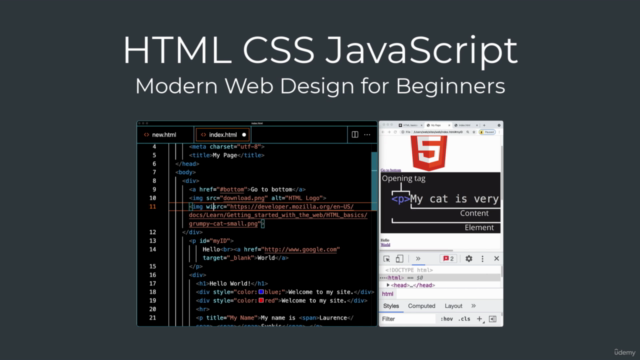Click the red error count badge showing 2

448,259
